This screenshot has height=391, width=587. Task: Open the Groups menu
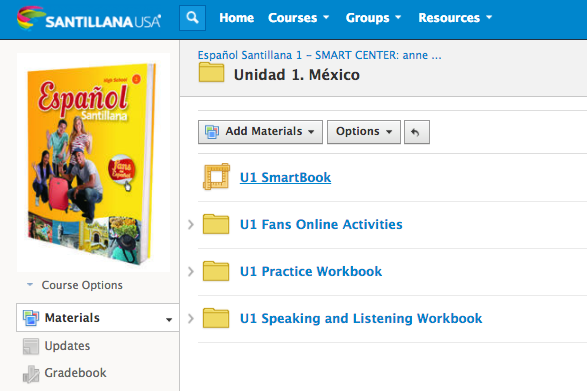373,18
